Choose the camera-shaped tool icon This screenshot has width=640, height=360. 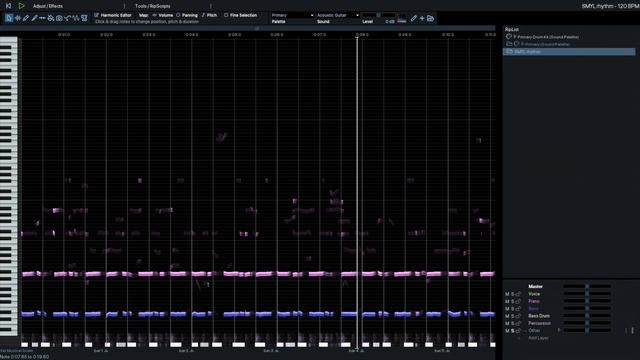(x=59, y=18)
